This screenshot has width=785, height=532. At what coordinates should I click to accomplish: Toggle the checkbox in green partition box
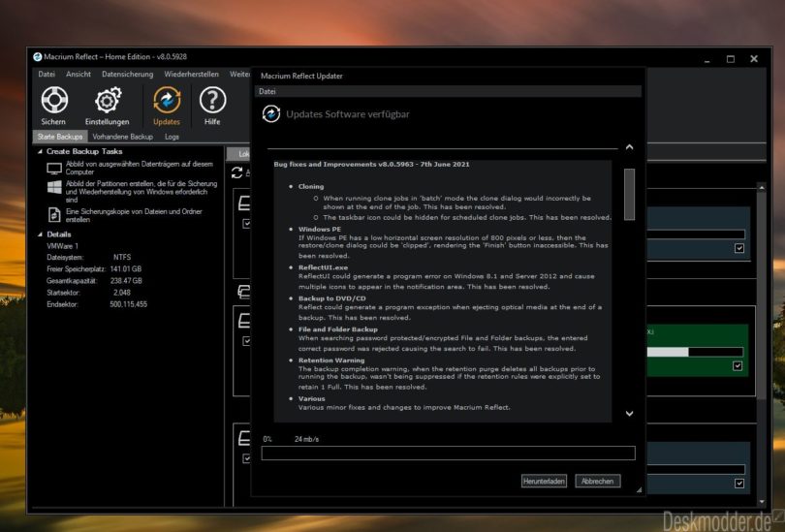pos(738,366)
